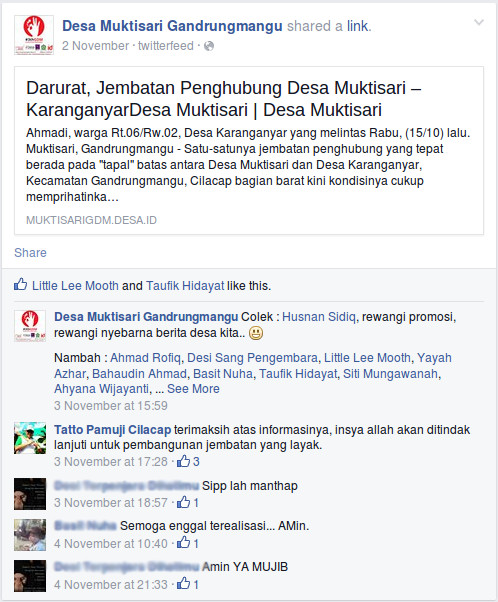This screenshot has height=602, width=498.
Task: Visit MUKTISARIGDM.DESA.ID source link
Action: [91, 220]
